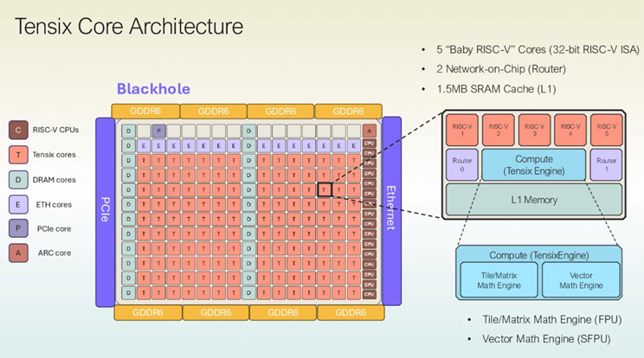Image resolution: width=644 pixels, height=358 pixels.
Task: Select the 'DRAM cores' legend label
Action: (55, 180)
